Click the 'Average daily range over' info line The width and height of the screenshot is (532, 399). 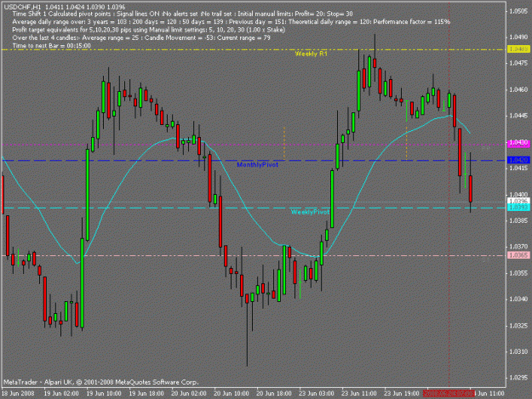point(232,22)
